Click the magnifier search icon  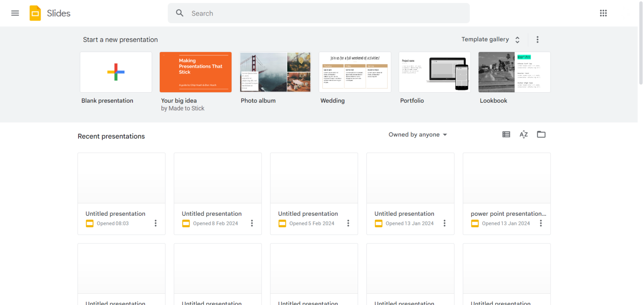point(180,13)
